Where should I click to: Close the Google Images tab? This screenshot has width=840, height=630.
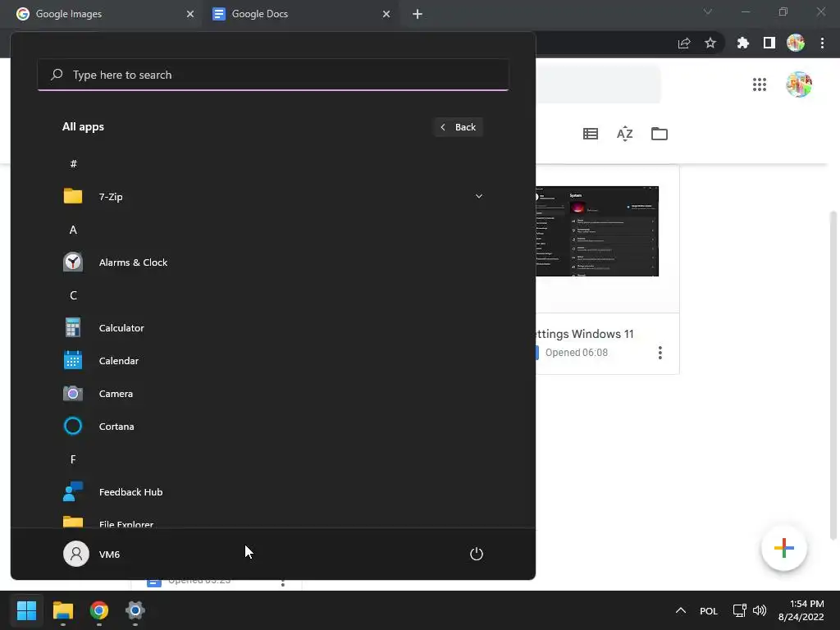pyautogui.click(x=190, y=14)
